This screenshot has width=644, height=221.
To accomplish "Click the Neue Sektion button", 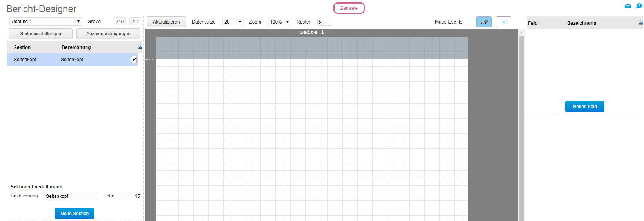I will point(75,214).
